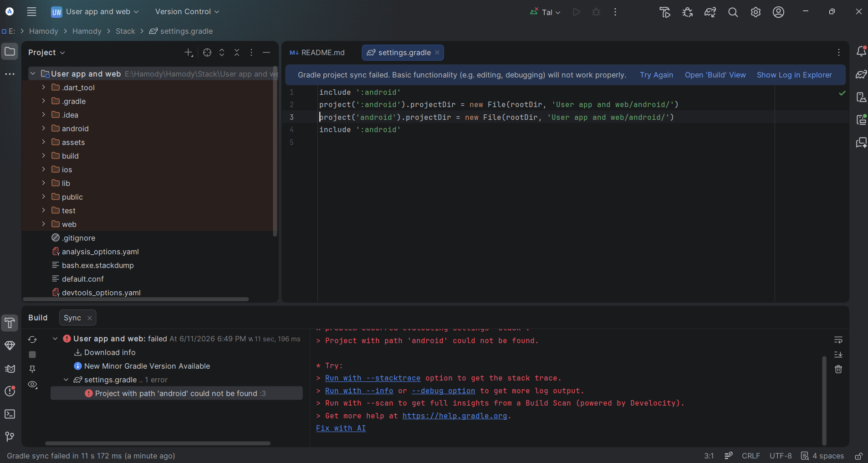Open the User app and web project dropdown
This screenshot has width=868, height=463.
[95, 12]
